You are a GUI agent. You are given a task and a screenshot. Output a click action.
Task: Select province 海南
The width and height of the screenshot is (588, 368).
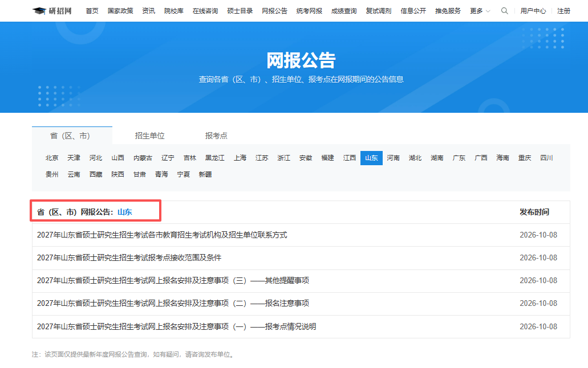point(503,158)
